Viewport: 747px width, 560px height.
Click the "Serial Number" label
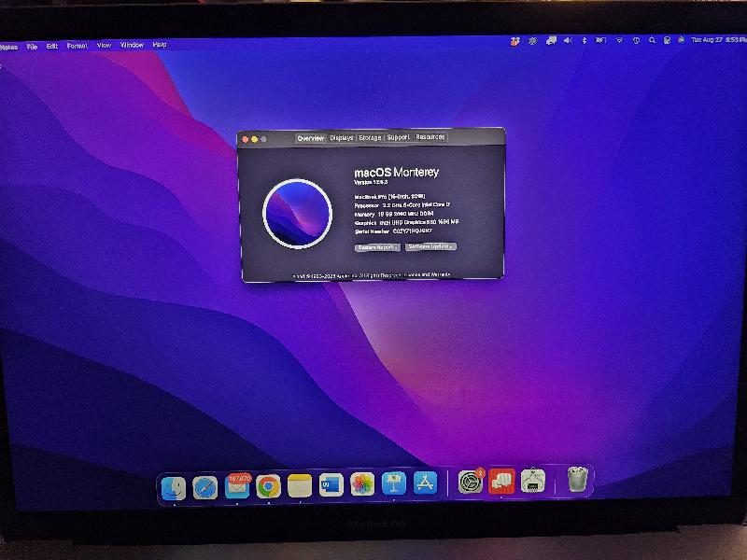(x=372, y=231)
